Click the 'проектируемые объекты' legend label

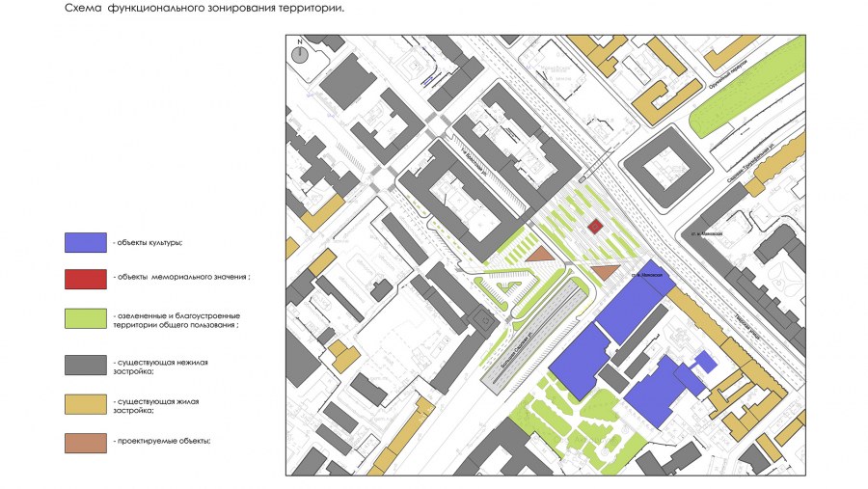coord(161,441)
